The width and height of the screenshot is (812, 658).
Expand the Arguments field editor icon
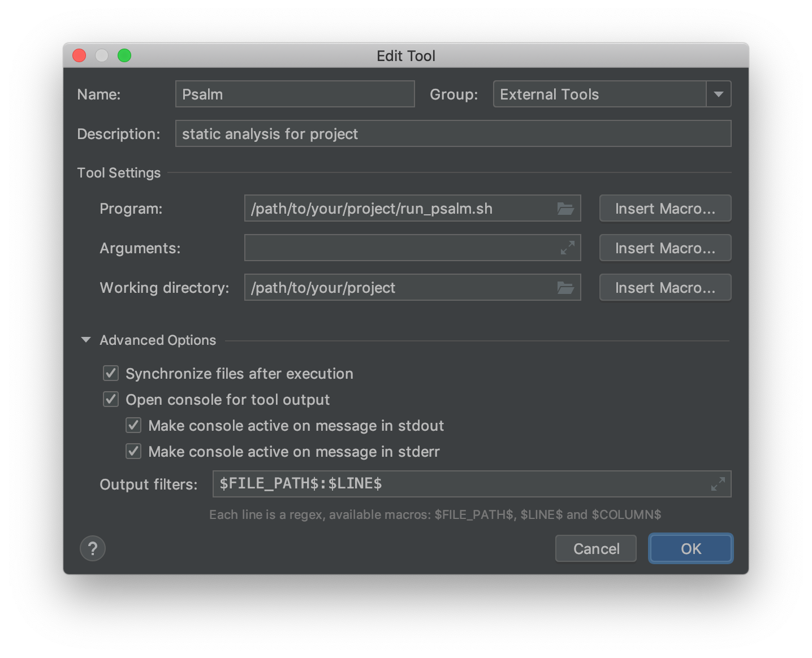pos(567,248)
